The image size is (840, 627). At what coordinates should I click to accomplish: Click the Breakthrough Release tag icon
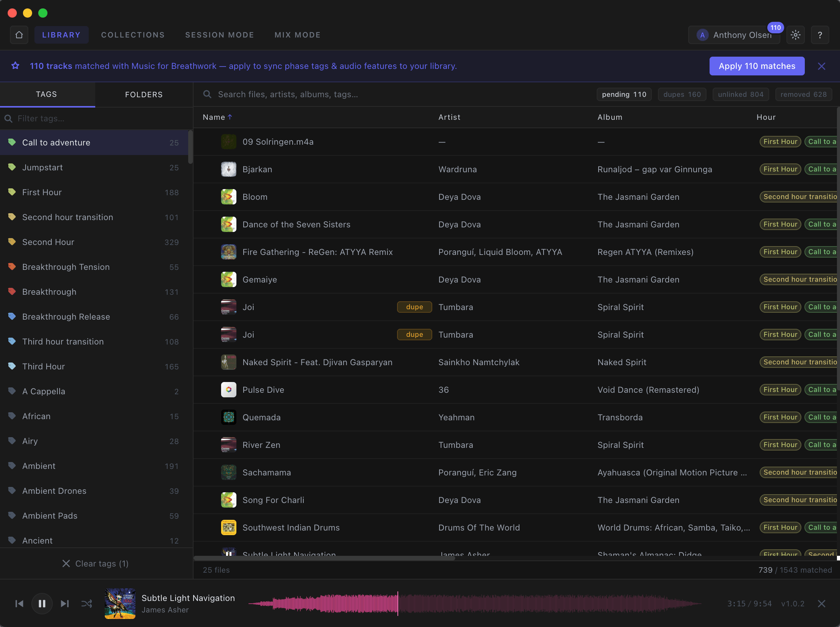pyautogui.click(x=12, y=317)
